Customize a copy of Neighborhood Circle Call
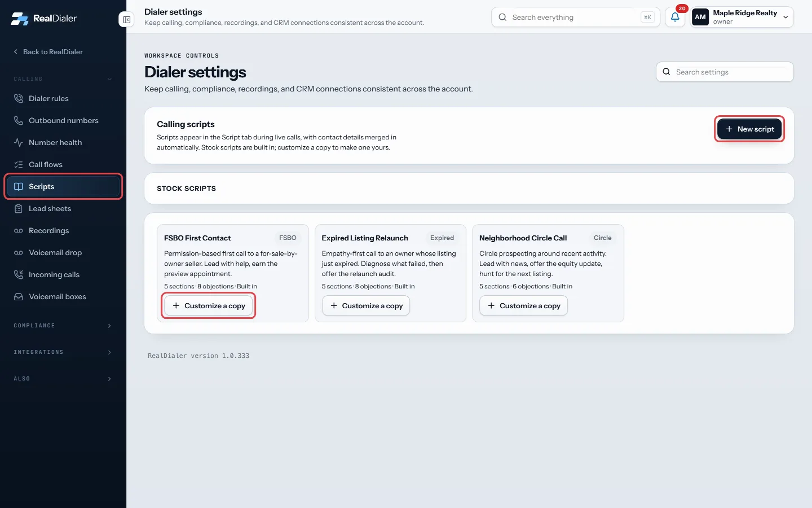The width and height of the screenshot is (812, 508). (523, 305)
